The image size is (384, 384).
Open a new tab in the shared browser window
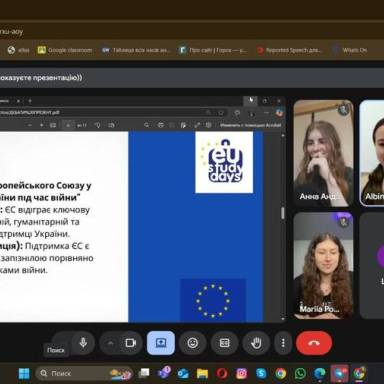click(x=30, y=101)
